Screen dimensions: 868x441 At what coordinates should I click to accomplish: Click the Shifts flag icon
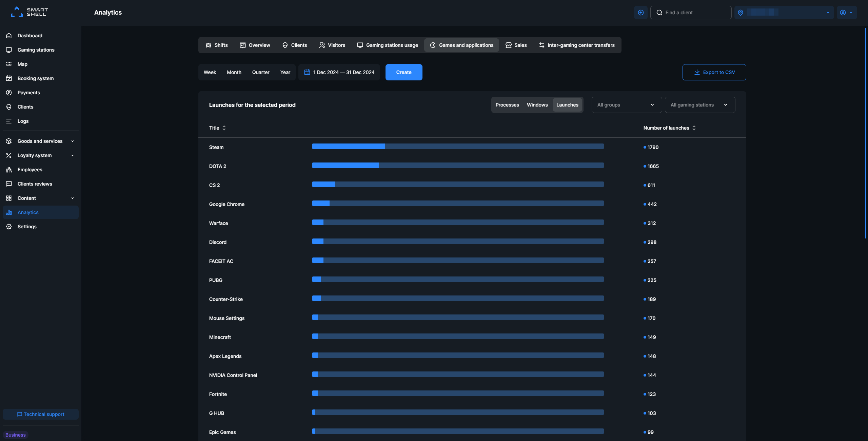coord(208,45)
